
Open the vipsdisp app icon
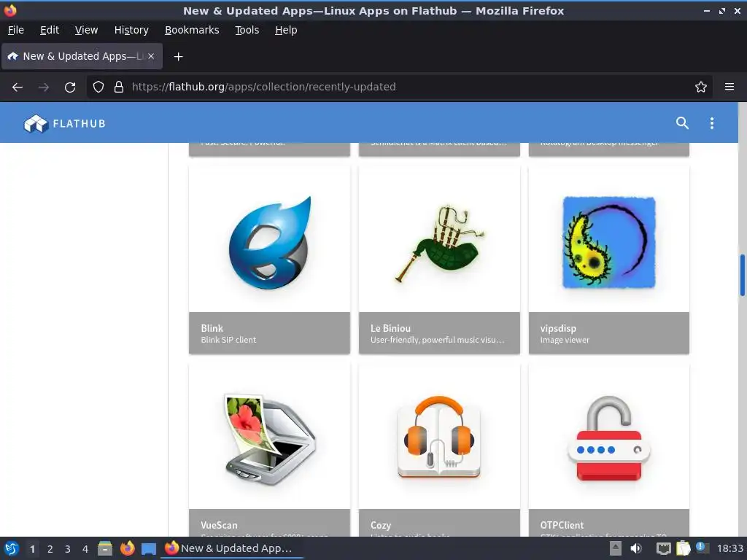[x=609, y=242]
